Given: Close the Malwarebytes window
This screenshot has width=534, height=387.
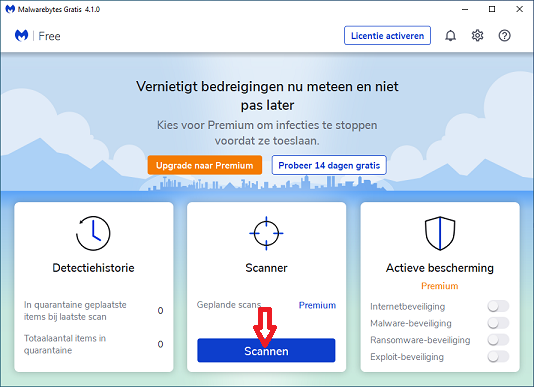Looking at the screenshot, I should [519, 9].
